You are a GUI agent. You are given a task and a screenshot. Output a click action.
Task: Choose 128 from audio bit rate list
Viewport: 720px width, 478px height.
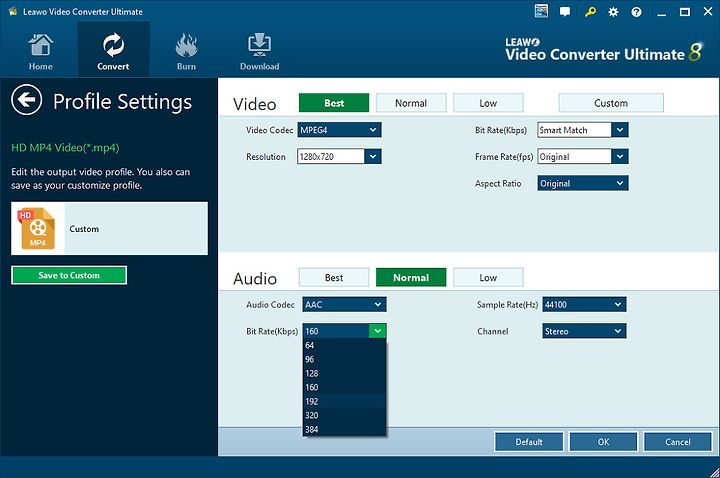point(344,373)
